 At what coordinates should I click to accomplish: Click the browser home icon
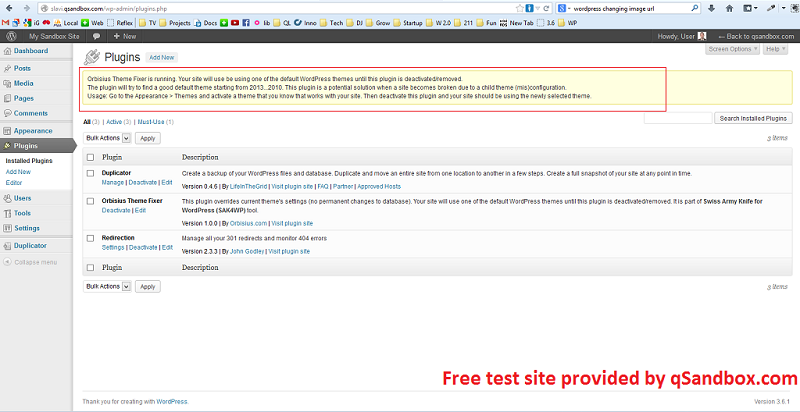(729, 8)
